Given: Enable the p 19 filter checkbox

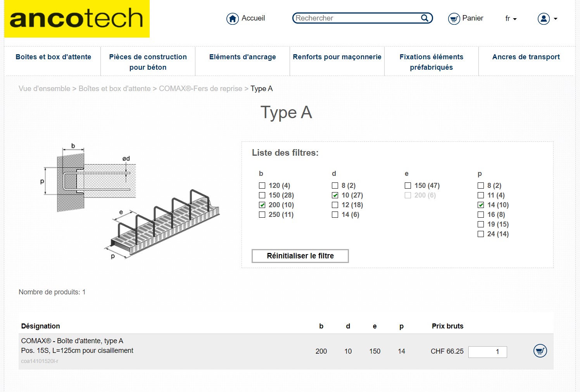Looking at the screenshot, I should (x=481, y=224).
